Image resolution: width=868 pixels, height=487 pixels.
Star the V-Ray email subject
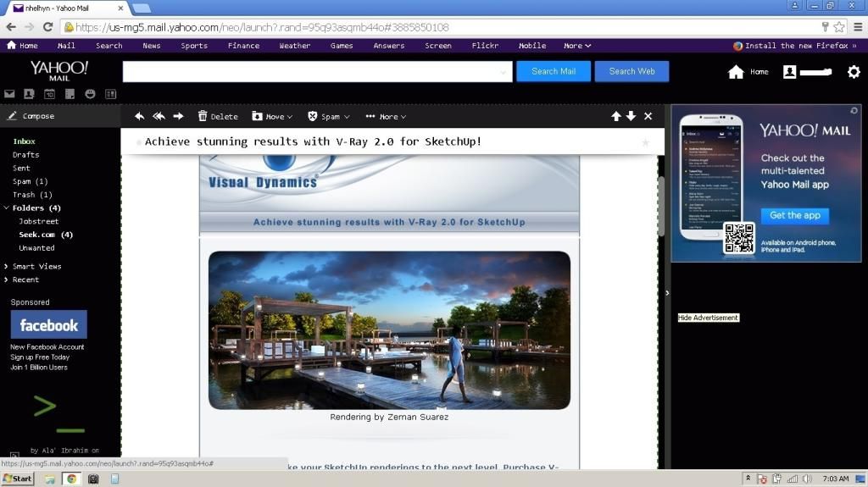pyautogui.click(x=645, y=142)
